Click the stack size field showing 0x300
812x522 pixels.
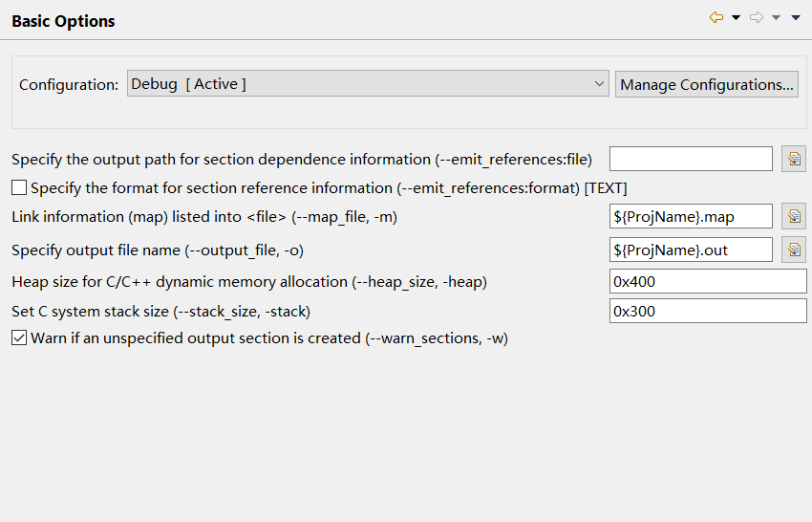pyautogui.click(x=708, y=311)
